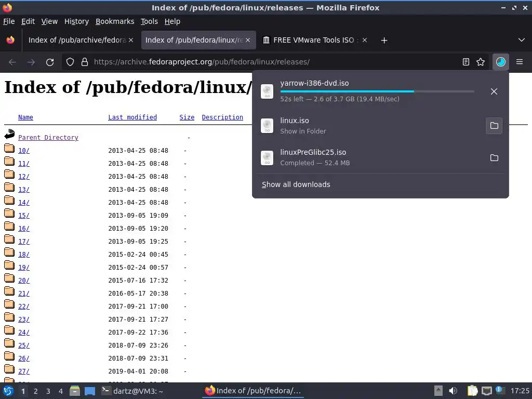Click the site security padlock icon
This screenshot has width=532, height=399.
tap(85, 62)
